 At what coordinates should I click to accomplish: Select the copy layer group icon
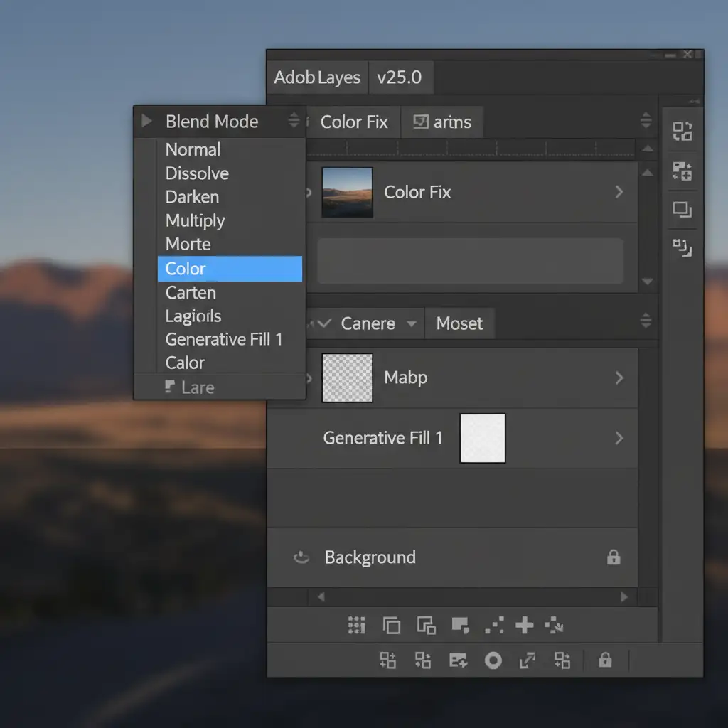[x=427, y=626]
